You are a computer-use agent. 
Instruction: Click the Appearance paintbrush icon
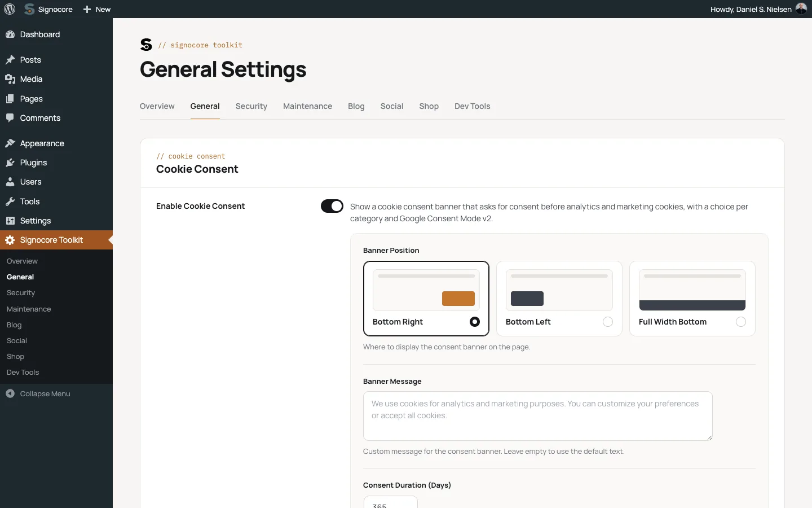pyautogui.click(x=10, y=143)
